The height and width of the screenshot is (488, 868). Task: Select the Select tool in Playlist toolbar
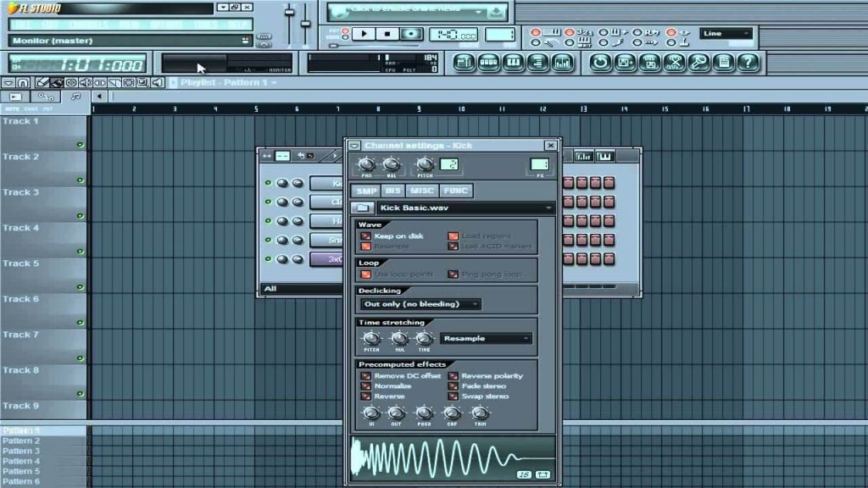pos(129,82)
